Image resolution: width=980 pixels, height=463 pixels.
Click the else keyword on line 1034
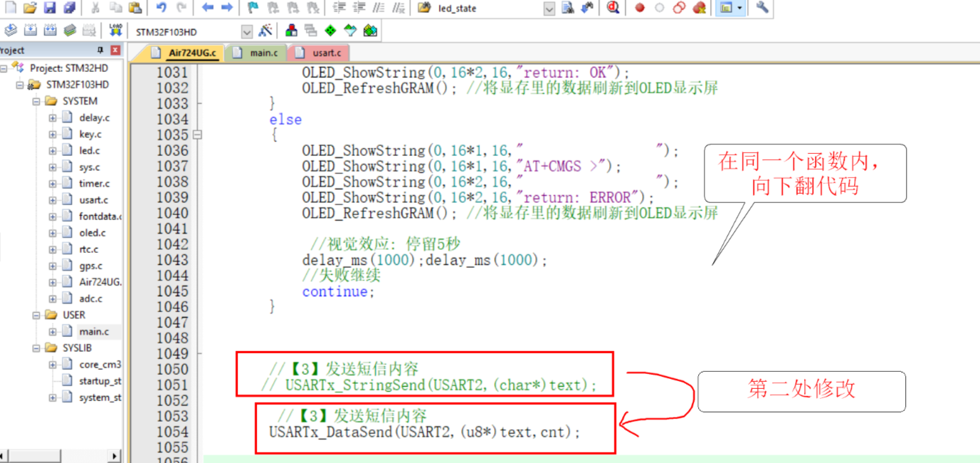coord(285,119)
